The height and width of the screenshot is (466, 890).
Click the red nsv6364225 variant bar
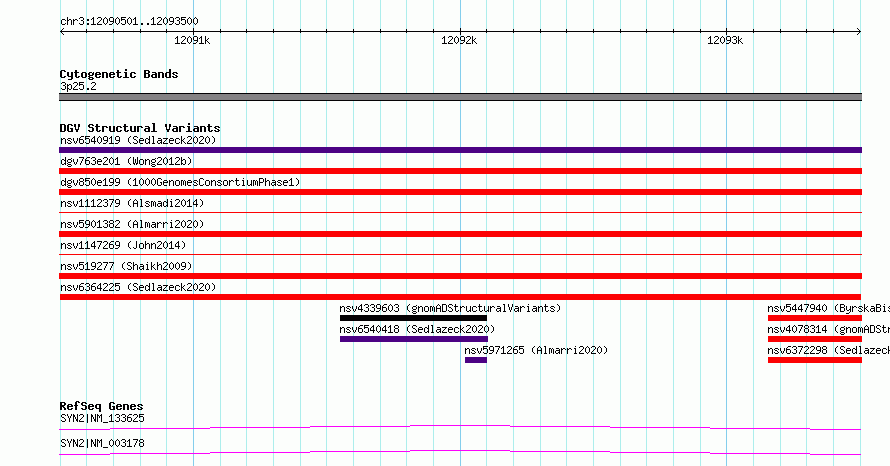coord(460,297)
